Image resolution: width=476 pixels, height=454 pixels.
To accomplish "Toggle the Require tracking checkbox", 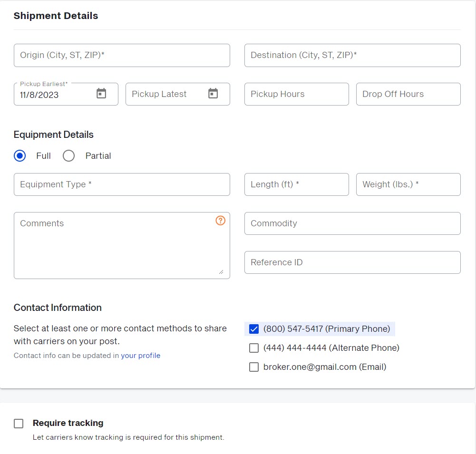I will [19, 424].
